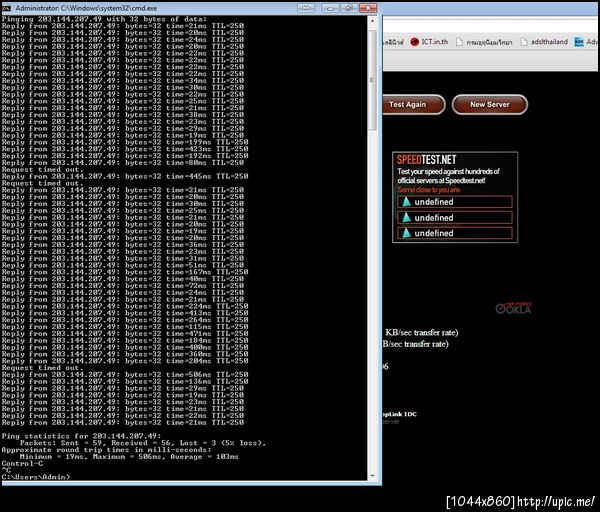Screen dimensions: 600x512
Task: Click the page icon beside the adslthailand bookmark
Action: tap(524, 42)
